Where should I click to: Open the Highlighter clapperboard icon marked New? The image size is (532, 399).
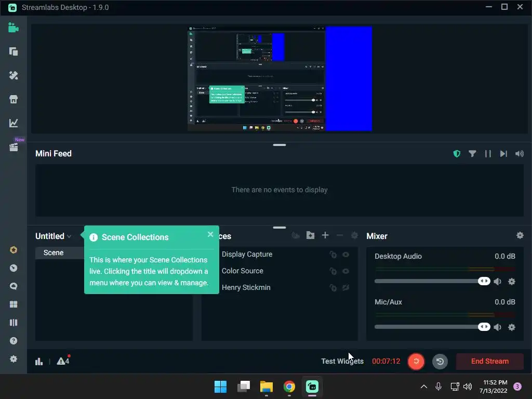pyautogui.click(x=13, y=147)
